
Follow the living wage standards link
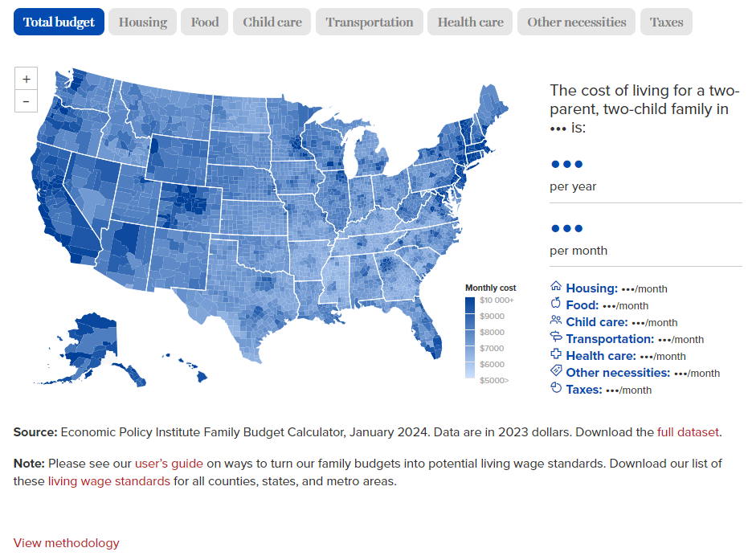point(108,481)
